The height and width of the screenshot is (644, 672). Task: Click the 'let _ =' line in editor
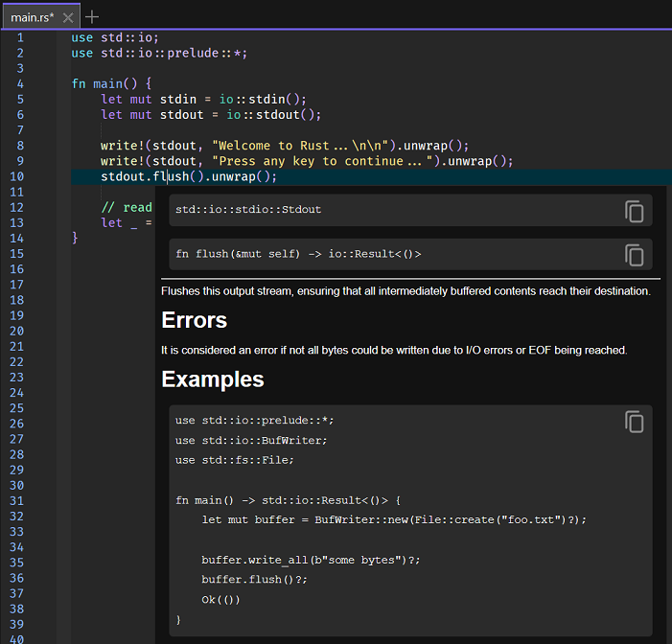tap(127, 222)
